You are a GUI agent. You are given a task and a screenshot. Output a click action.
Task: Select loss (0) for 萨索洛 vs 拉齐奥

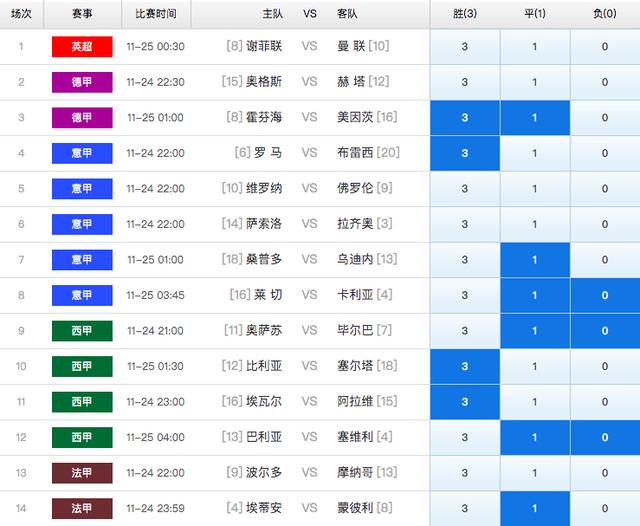click(x=605, y=224)
